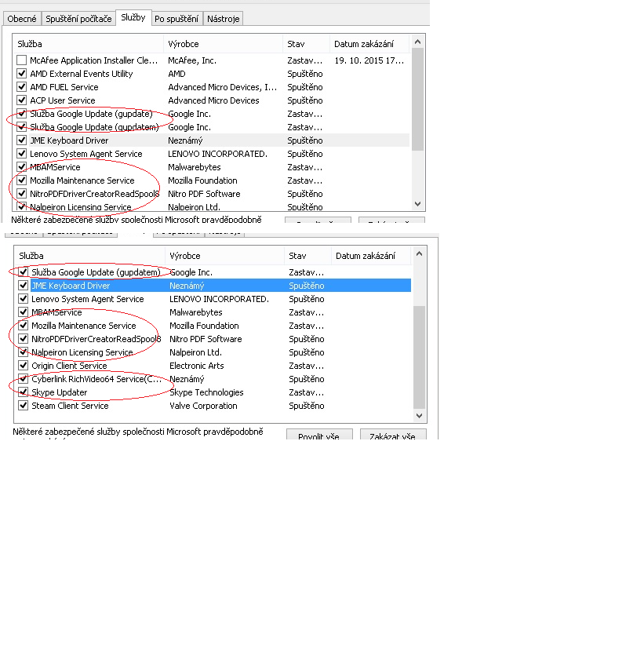The width and height of the screenshot is (644, 656).
Task: Select Skype Updater row text
Action: (60, 392)
